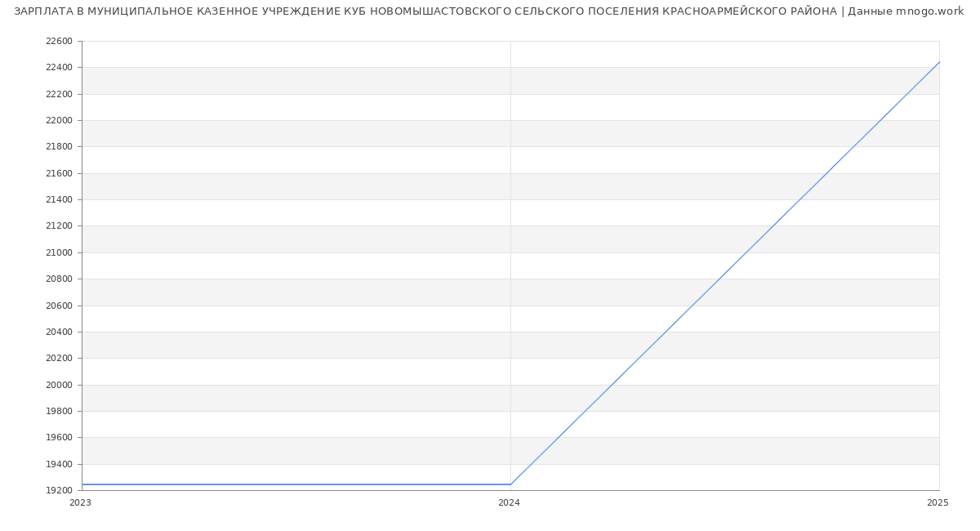
Task: Click the 20000 y-axis label
Action: (x=59, y=385)
